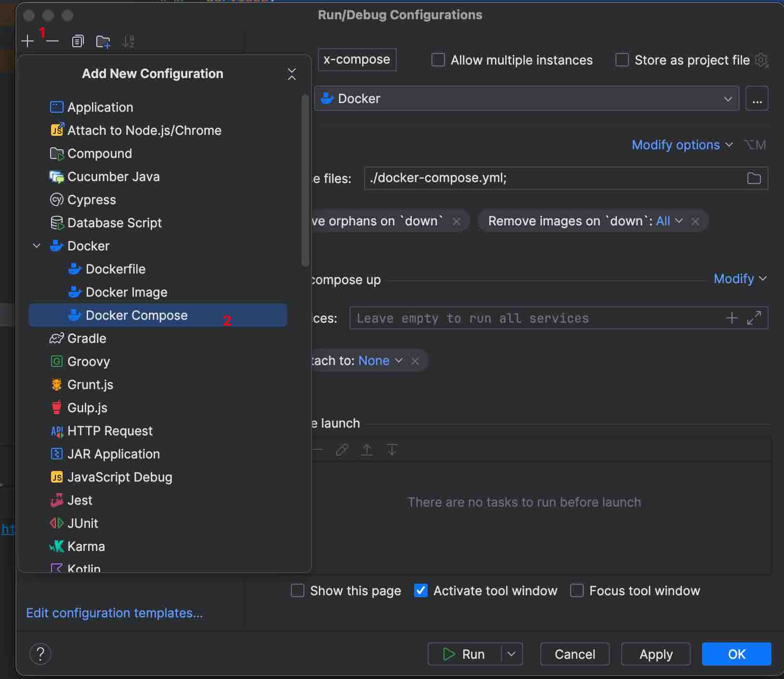Uncheck Activate tool window checkbox
The width and height of the screenshot is (784, 679).
tap(420, 590)
